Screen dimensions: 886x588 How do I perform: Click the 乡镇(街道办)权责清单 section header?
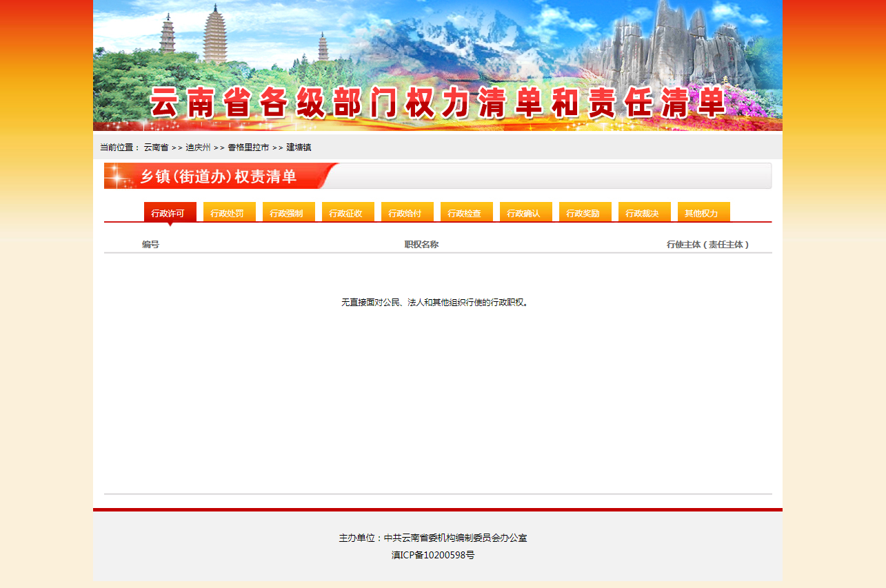219,176
